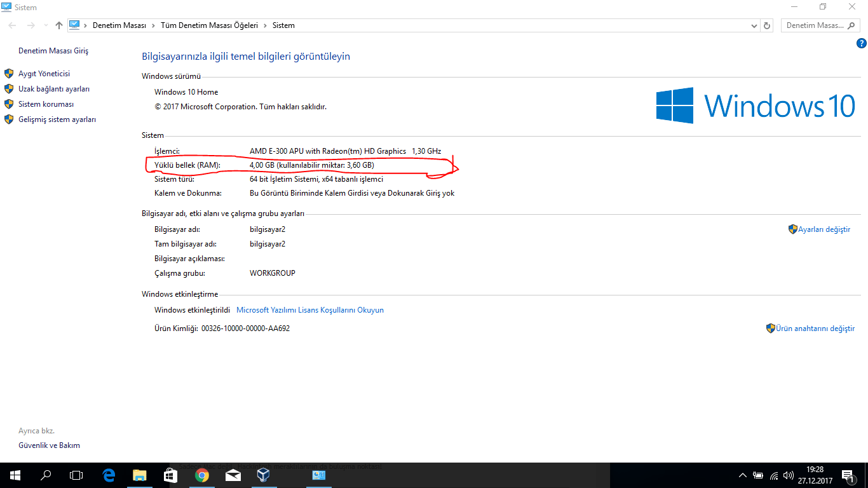The image size is (868, 488).
Task: Expand chevron after Denetim Masası breadcrumb
Action: 154,25
